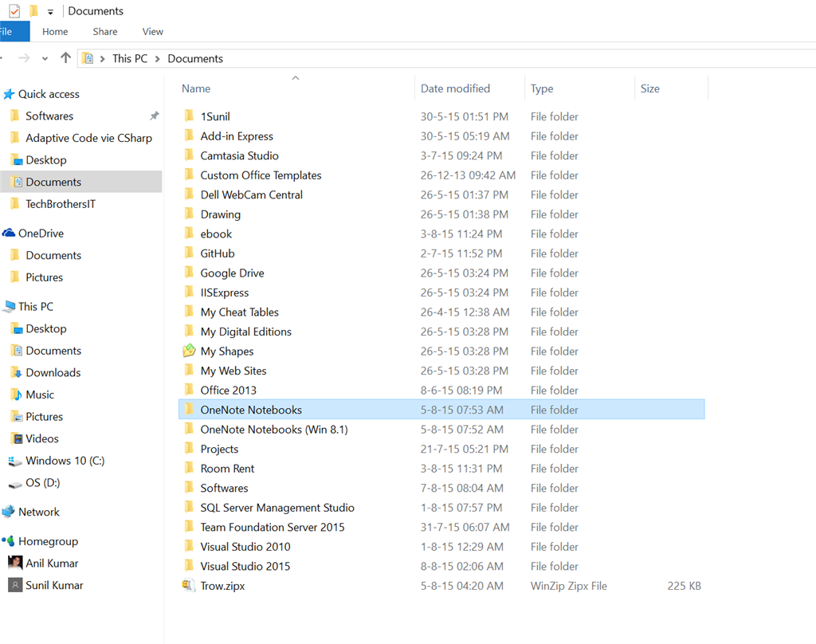Image resolution: width=816 pixels, height=644 pixels.
Task: Click the chevron before This PC in address bar
Action: click(103, 59)
